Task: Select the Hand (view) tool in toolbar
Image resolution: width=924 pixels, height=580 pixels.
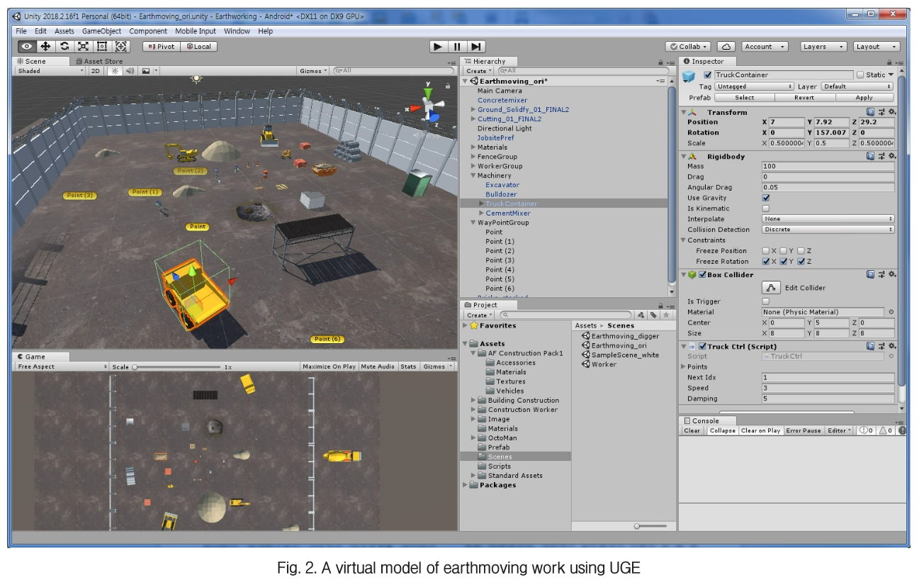Action: point(27,46)
